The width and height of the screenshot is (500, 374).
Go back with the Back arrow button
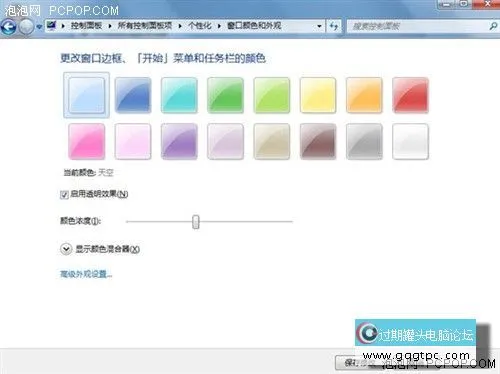8,27
